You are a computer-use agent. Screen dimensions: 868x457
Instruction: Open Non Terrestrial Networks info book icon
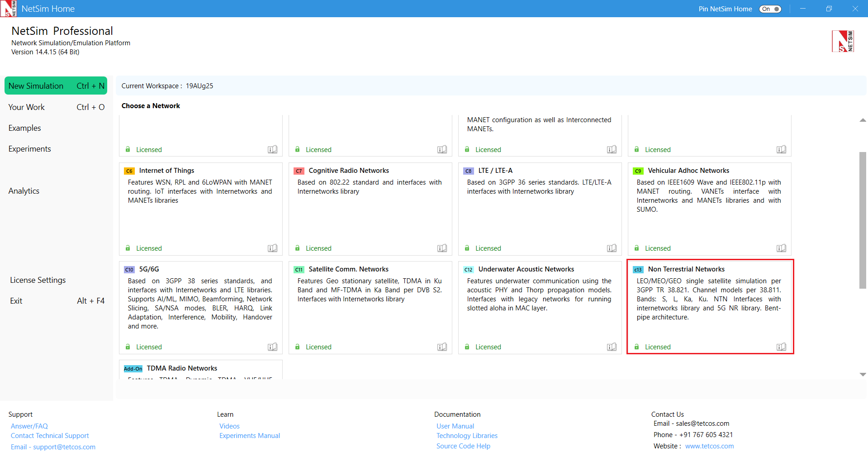pyautogui.click(x=781, y=347)
